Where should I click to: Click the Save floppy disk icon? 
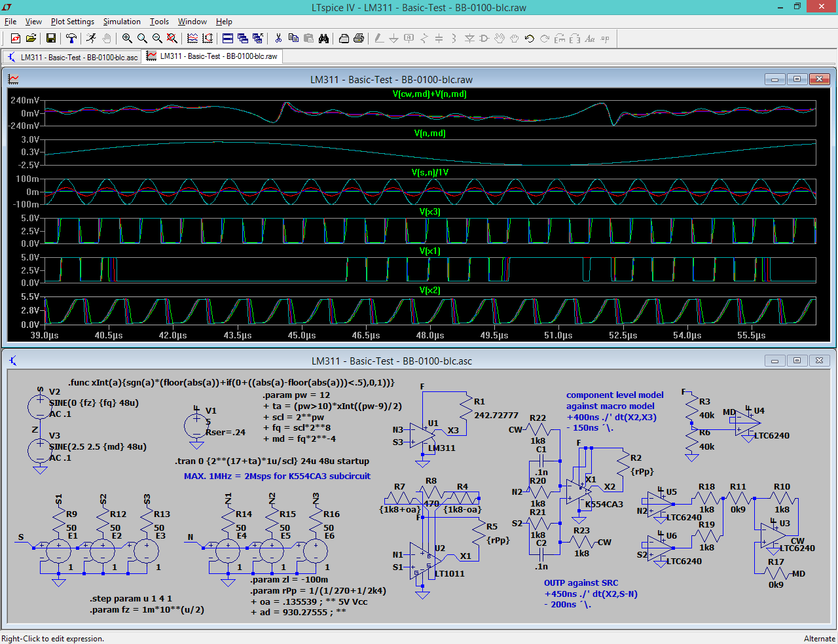click(50, 39)
